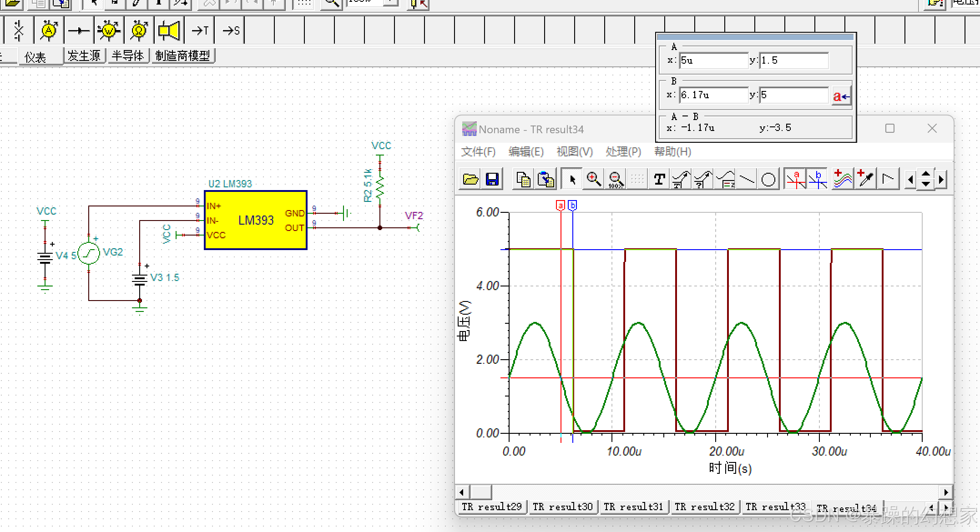This screenshot has width=980, height=532.
Task: Open a file in result window
Action: click(x=470, y=180)
